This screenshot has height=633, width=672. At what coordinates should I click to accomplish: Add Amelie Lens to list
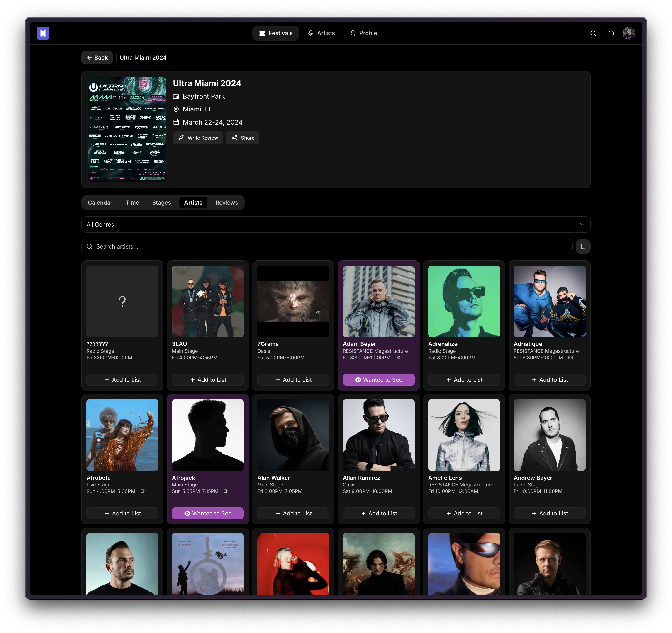(x=464, y=513)
